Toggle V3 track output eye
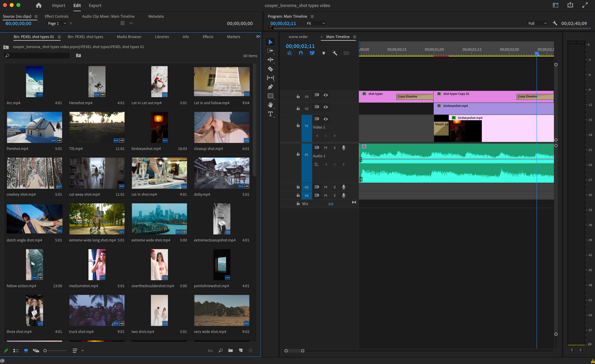This screenshot has width=595, height=364. pos(326,95)
